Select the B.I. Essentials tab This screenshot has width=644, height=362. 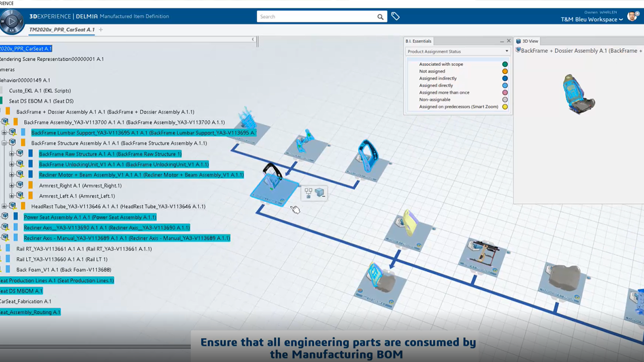tap(419, 41)
